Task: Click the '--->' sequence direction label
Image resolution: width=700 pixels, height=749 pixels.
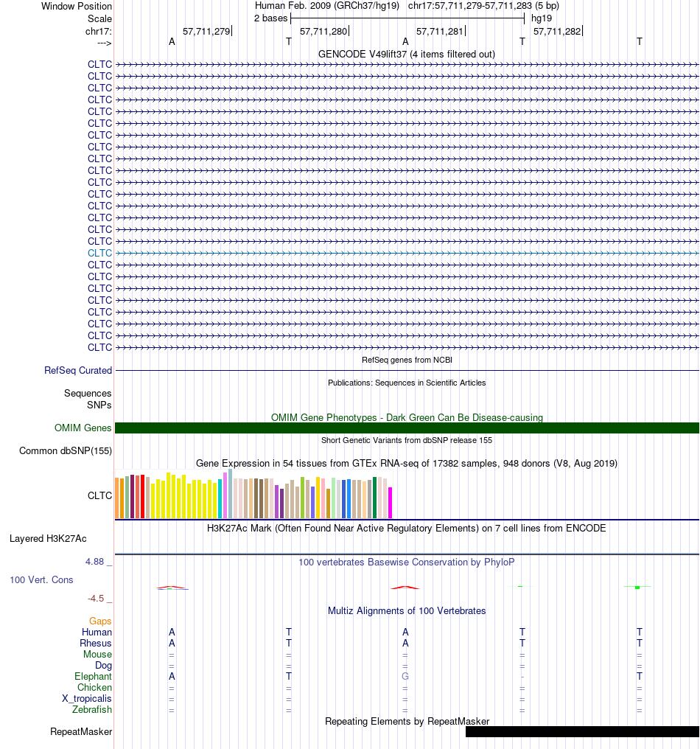Action: tap(104, 43)
